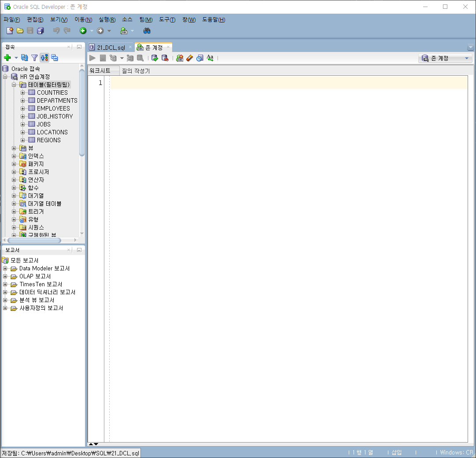Apply filter using funnel icon
Viewport: 476px width, 458px height.
point(34,58)
